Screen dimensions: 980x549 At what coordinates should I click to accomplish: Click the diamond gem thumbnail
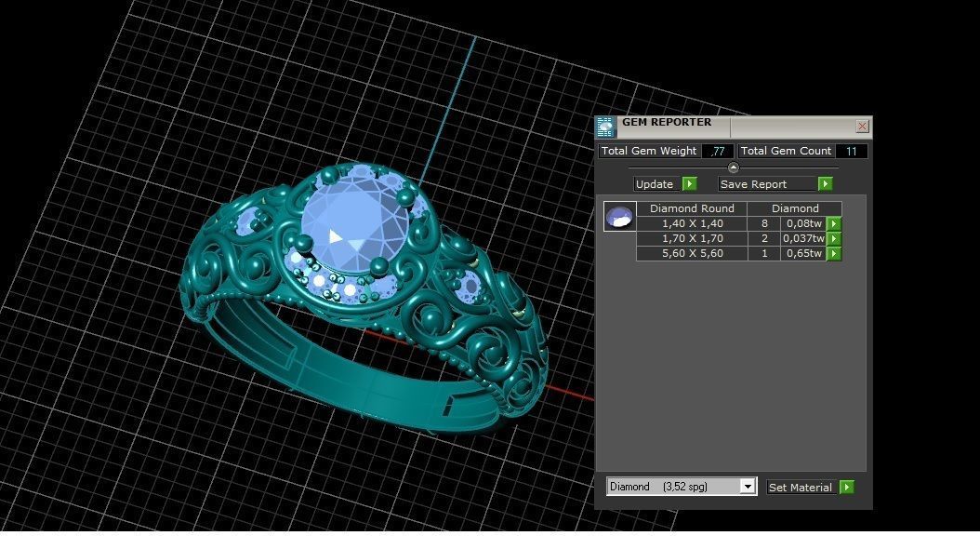[x=619, y=217]
